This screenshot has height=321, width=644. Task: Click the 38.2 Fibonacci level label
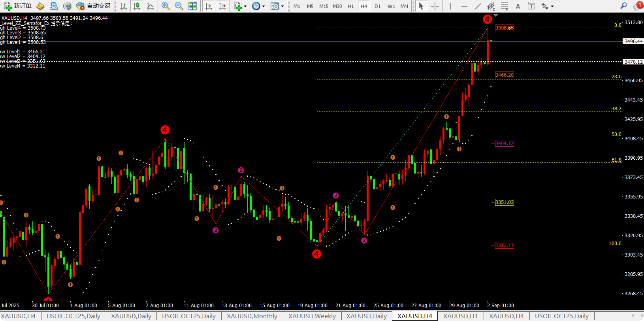[616, 109]
